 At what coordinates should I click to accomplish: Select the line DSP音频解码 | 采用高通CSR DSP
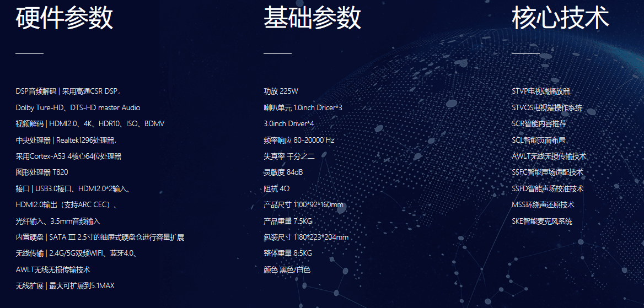click(x=68, y=91)
